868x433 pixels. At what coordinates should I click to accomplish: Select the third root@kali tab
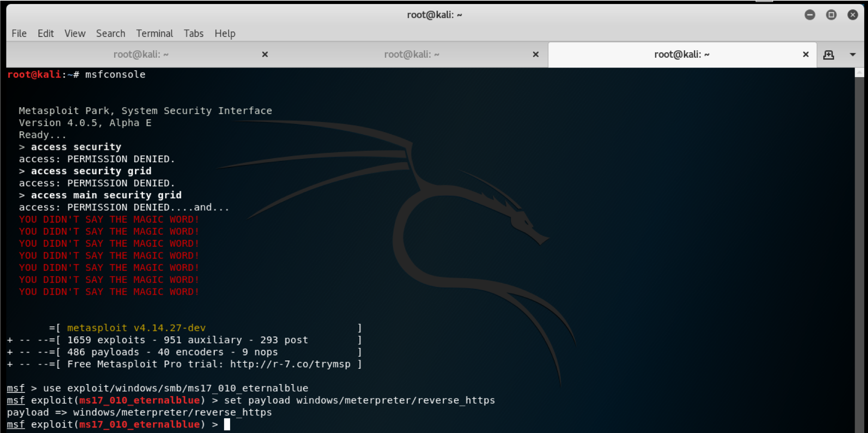click(x=682, y=55)
